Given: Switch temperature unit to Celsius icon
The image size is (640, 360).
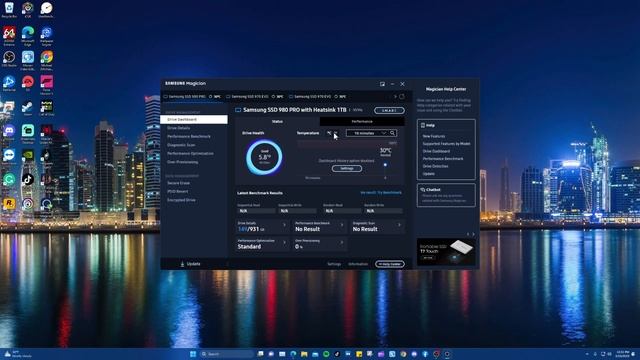Looking at the screenshot, I should (329, 133).
